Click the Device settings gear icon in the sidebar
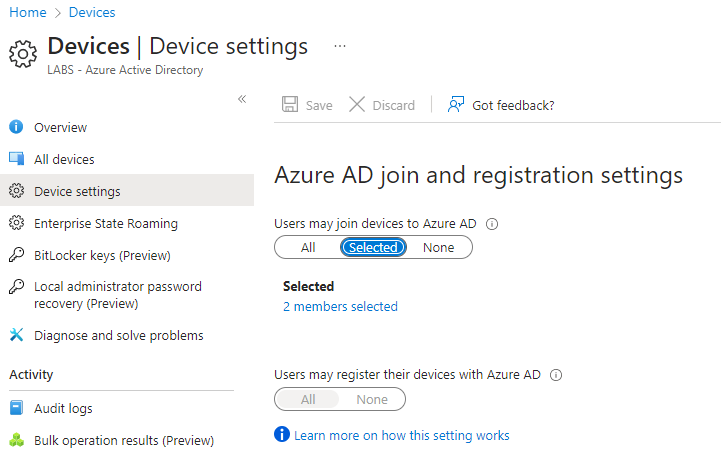721x456 pixels. [16, 190]
